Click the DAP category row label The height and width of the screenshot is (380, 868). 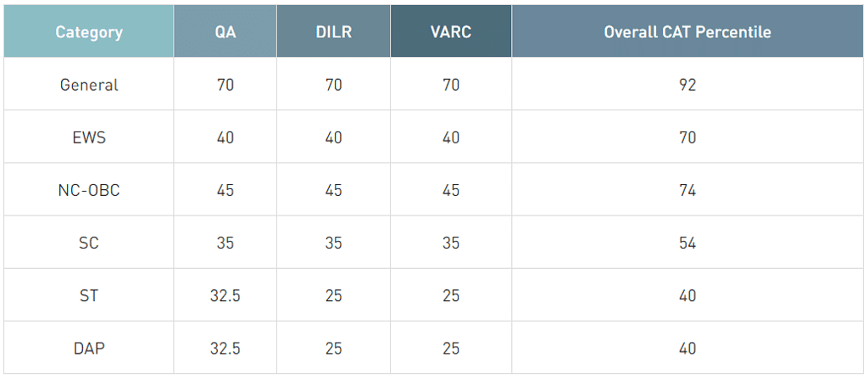(89, 348)
